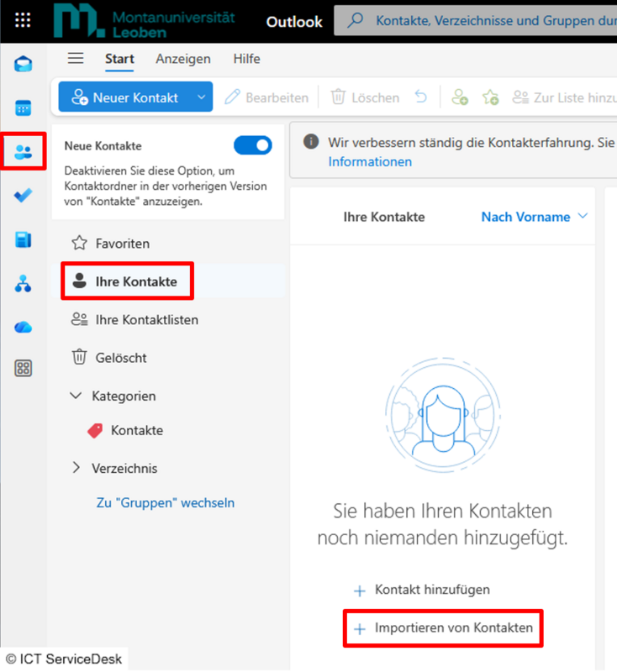Open the Hilfe tab
Viewport: 617px width, 672px height.
click(x=246, y=59)
